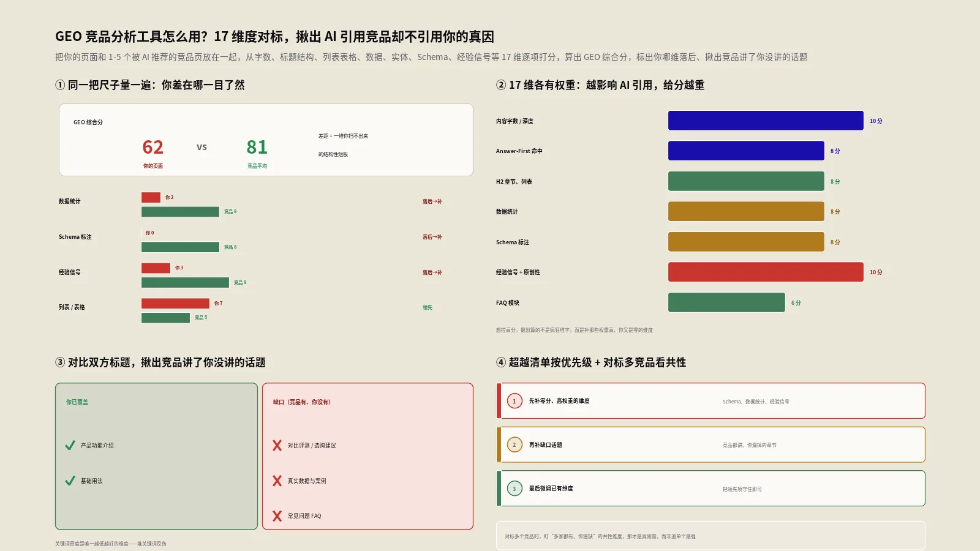Image resolution: width=980 pixels, height=551 pixels.
Task: Click the red bar labeled 你 3
Action: [156, 268]
